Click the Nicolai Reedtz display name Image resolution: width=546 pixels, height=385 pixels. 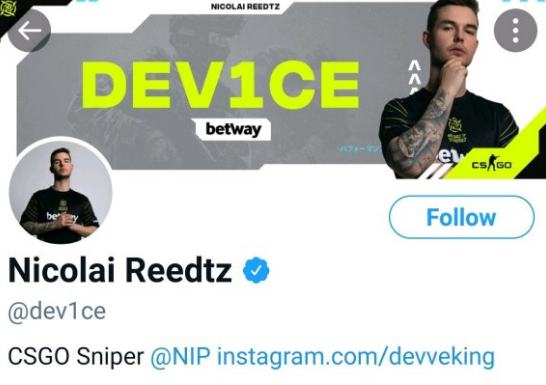pos(120,270)
